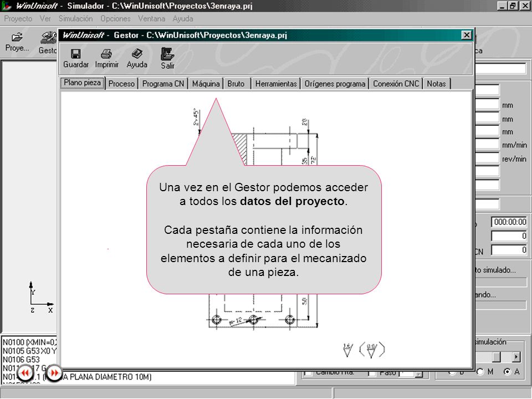Open the Proyecto menu
The image size is (532, 399).
point(18,19)
